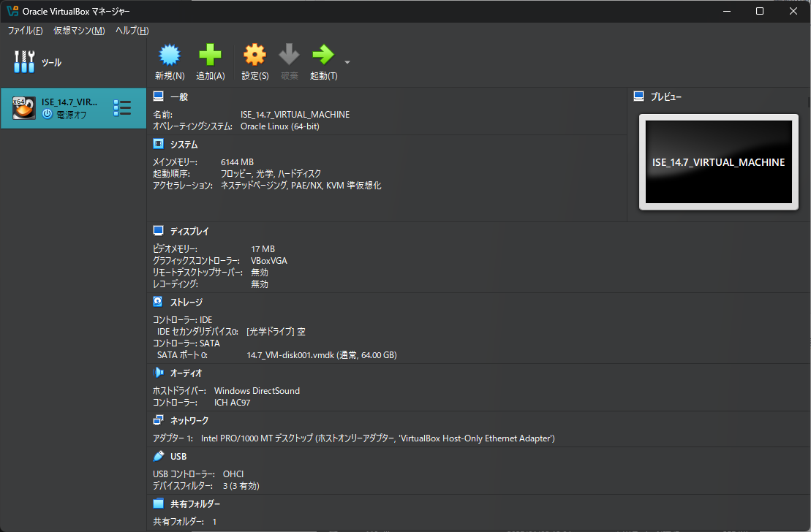Click the Oracle Linux (64-bit) value
The width and height of the screenshot is (811, 532).
pos(280,126)
